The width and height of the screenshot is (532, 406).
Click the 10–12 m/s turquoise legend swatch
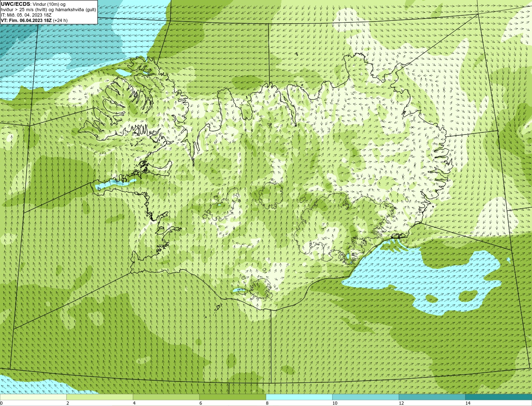[366, 397]
